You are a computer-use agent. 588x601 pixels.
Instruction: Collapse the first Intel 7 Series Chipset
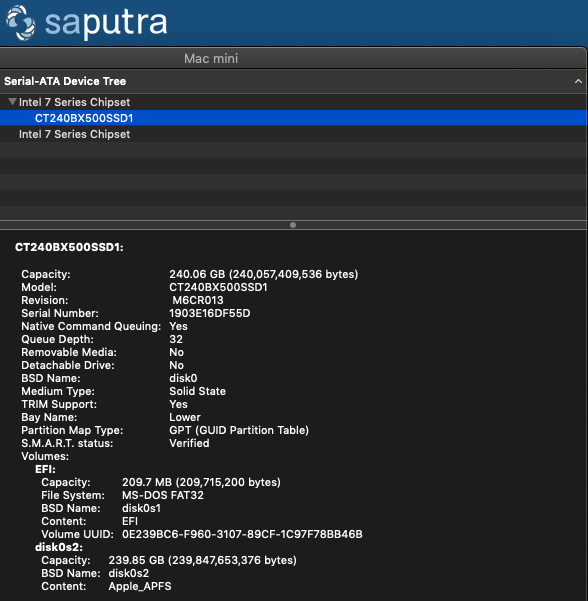[12, 102]
